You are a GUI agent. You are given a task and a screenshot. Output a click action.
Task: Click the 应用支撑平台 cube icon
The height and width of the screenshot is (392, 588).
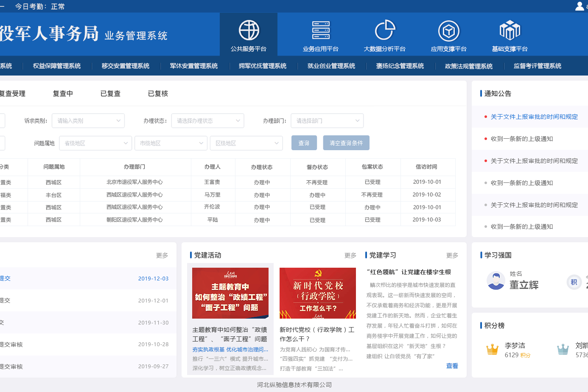[x=448, y=31]
